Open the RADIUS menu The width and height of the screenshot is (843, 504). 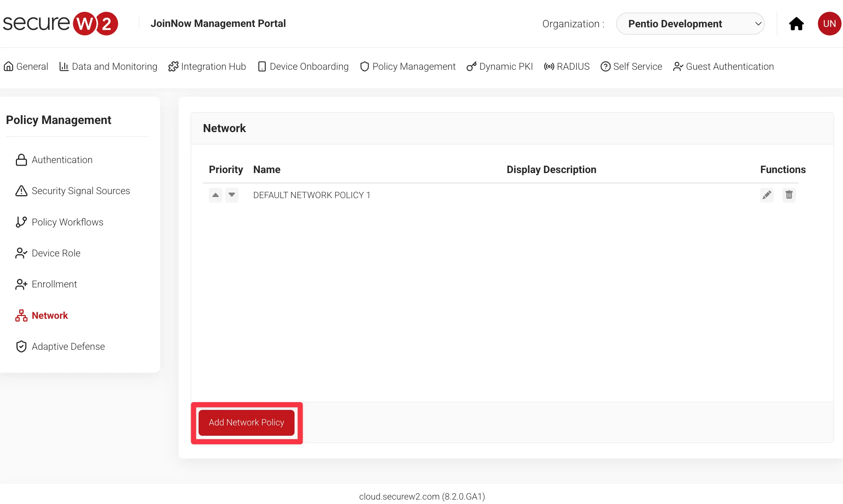coord(567,66)
